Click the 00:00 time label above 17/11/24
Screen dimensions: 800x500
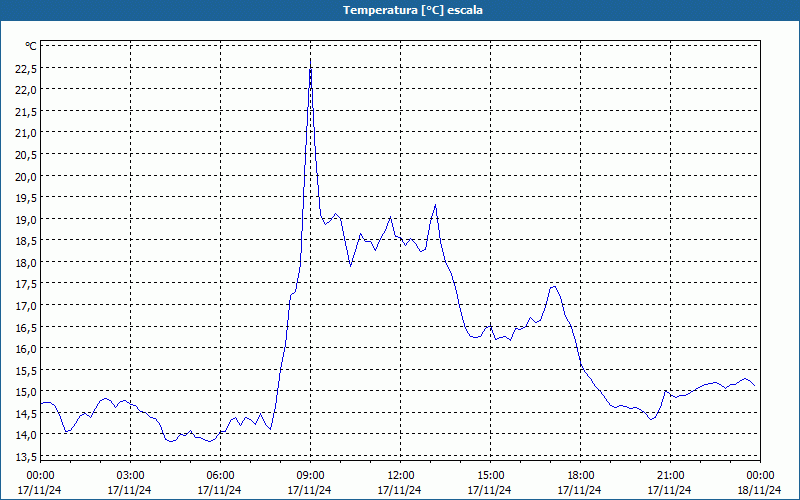(40, 476)
